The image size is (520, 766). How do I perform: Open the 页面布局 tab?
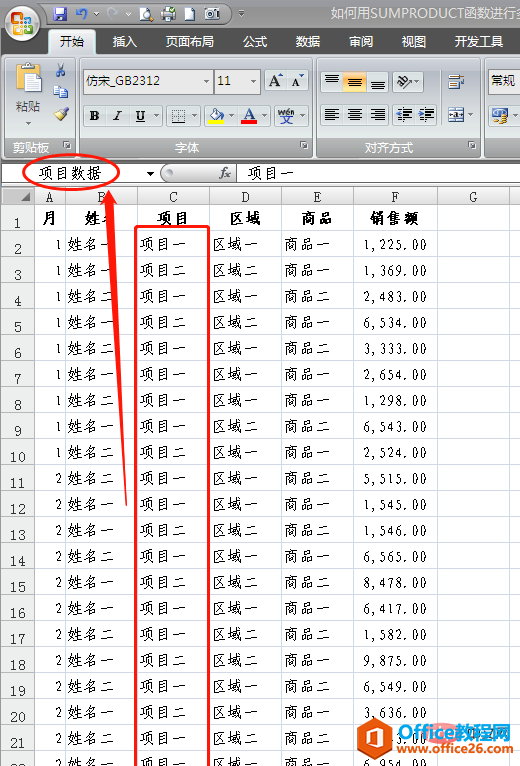[190, 42]
